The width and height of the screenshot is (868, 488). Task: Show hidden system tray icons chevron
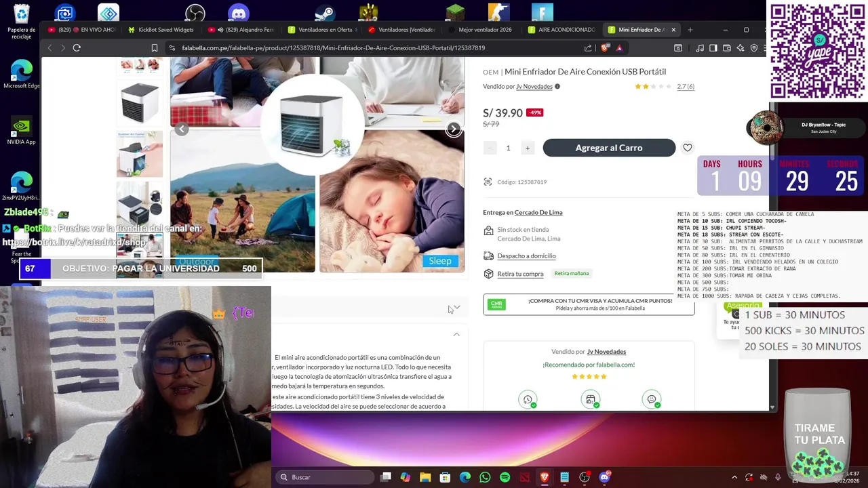(x=734, y=477)
